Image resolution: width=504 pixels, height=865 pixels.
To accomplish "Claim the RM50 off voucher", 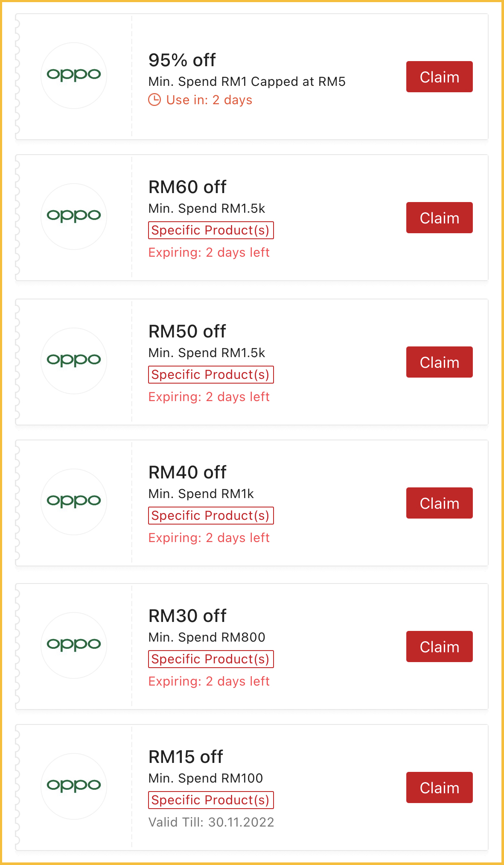I will (x=439, y=362).
